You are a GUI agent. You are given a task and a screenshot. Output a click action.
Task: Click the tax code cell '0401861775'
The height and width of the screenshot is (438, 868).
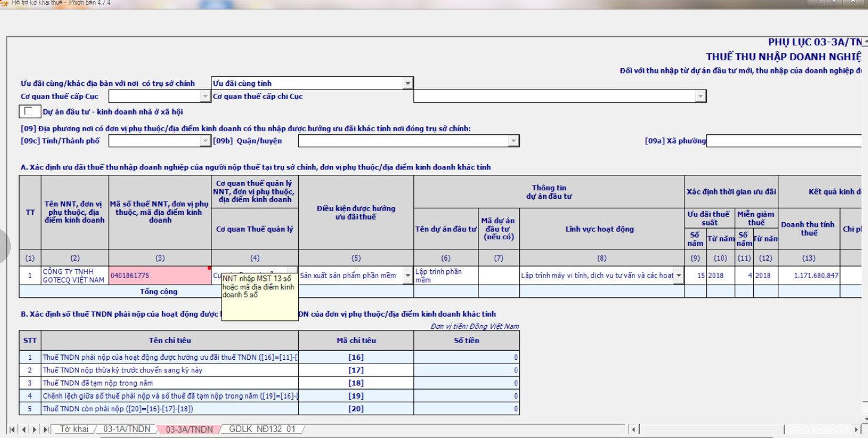coord(160,276)
